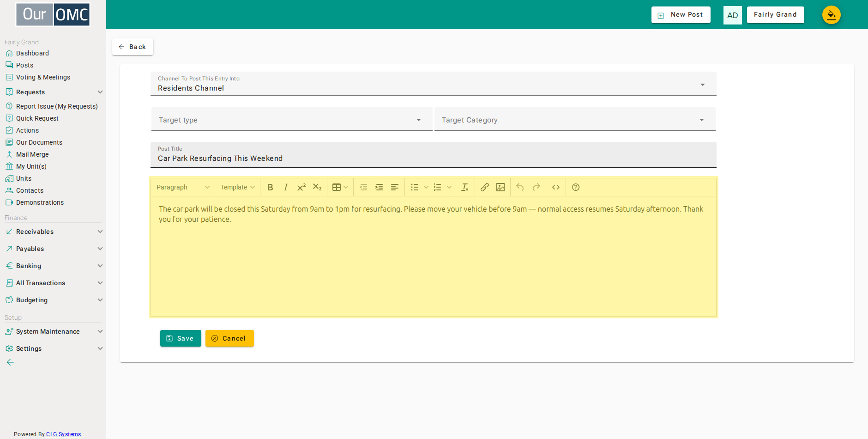868x439 pixels.
Task: Click the editor help question-mark icon
Action: pos(576,187)
